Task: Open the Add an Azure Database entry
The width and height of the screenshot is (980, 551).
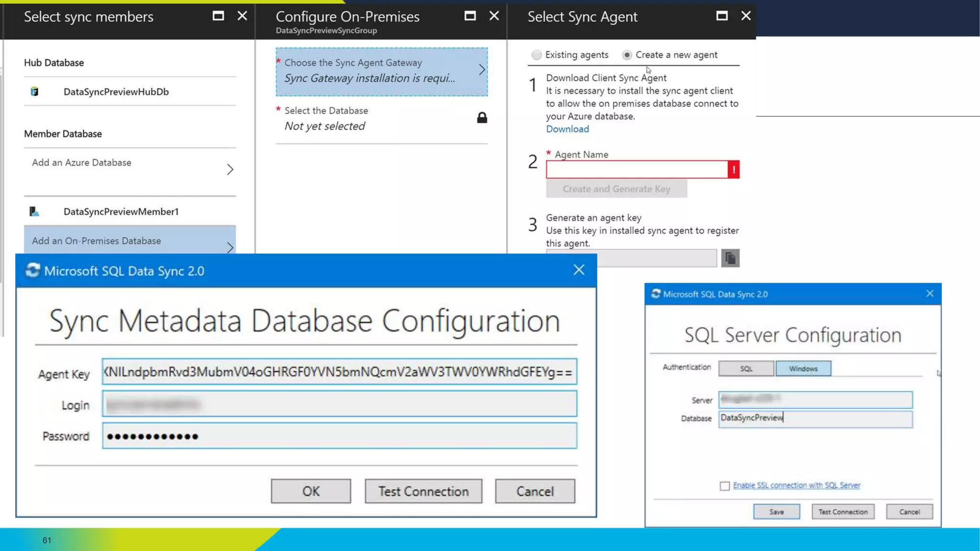Action: coord(130,170)
